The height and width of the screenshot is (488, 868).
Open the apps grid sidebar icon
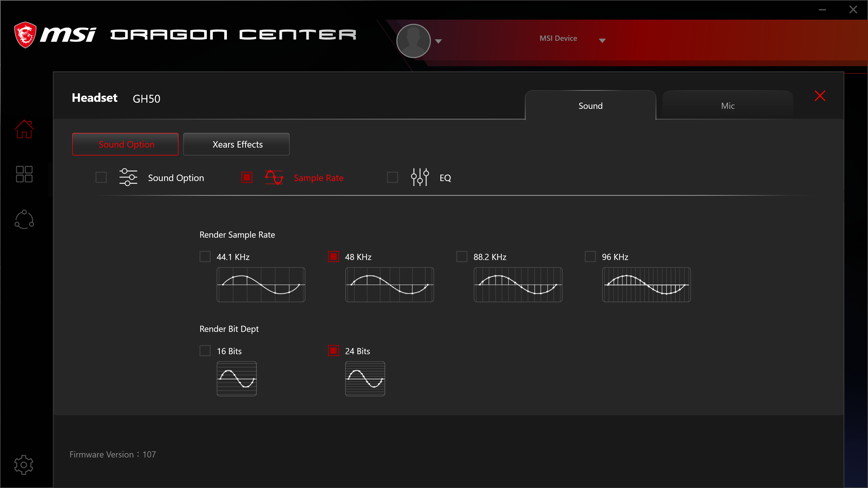(24, 174)
